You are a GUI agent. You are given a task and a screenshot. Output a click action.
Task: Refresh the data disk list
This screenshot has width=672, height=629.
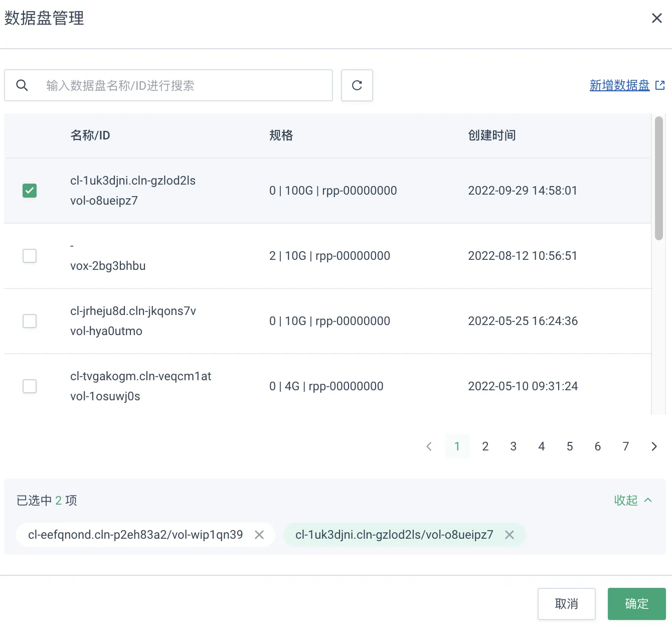(x=357, y=85)
